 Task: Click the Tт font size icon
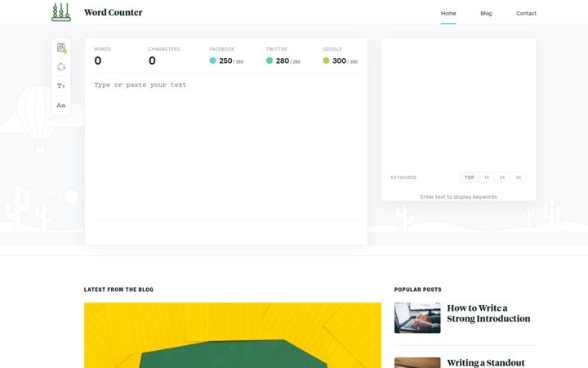(61, 86)
